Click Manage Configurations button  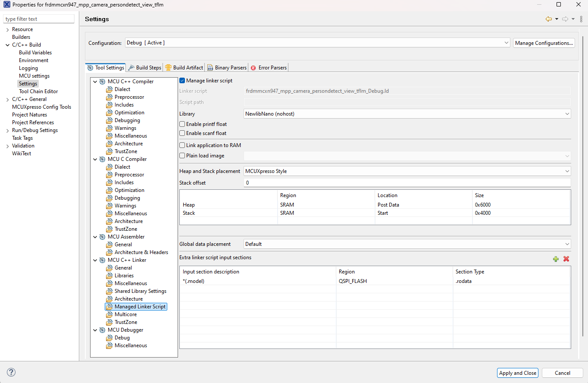[x=544, y=43]
